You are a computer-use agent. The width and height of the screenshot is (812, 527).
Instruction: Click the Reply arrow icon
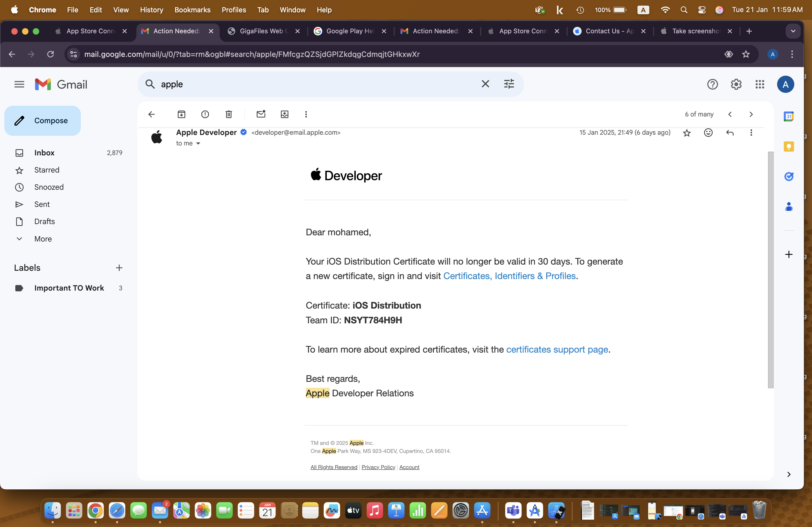click(x=730, y=133)
